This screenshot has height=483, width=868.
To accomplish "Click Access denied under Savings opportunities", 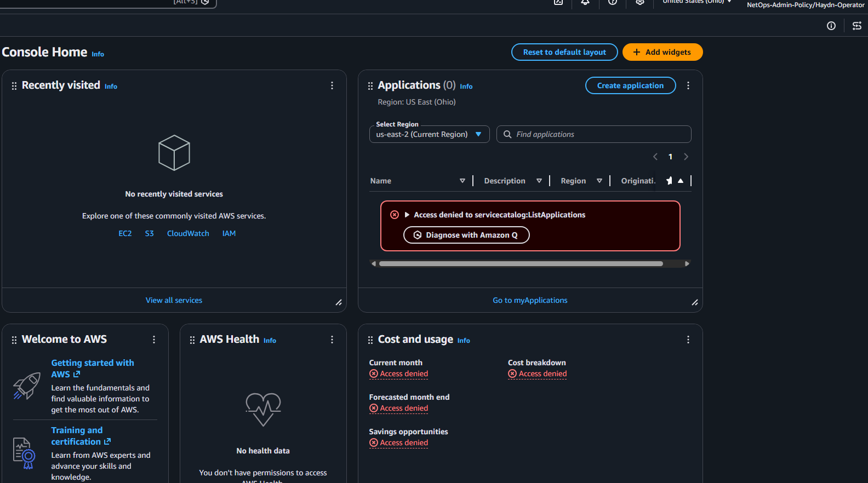I will click(x=398, y=442).
